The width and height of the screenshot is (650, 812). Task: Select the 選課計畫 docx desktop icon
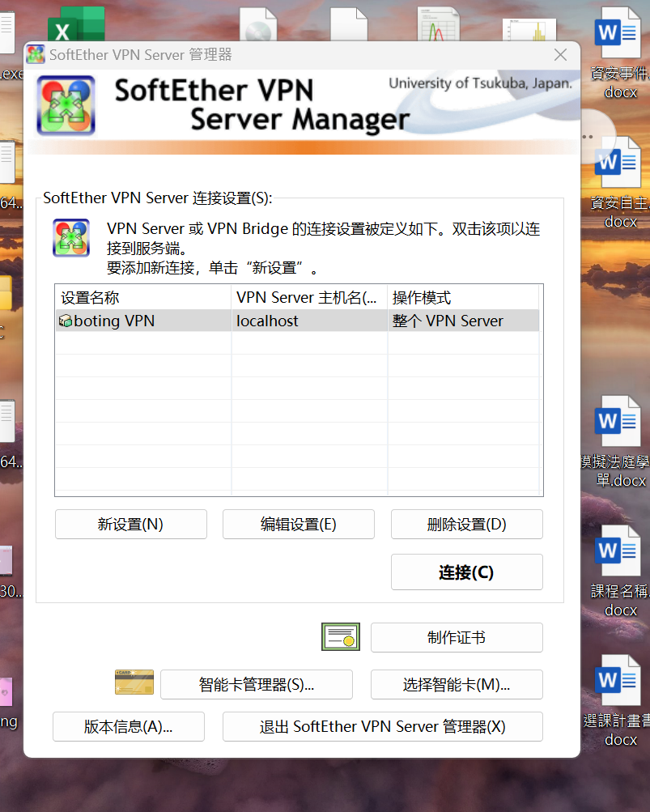618,700
